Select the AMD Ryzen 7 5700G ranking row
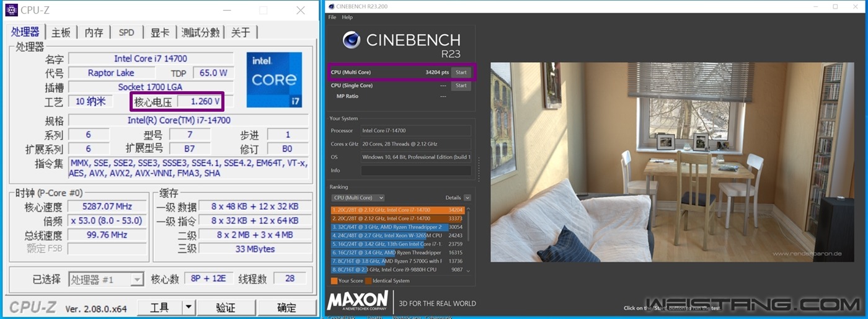 (x=397, y=262)
